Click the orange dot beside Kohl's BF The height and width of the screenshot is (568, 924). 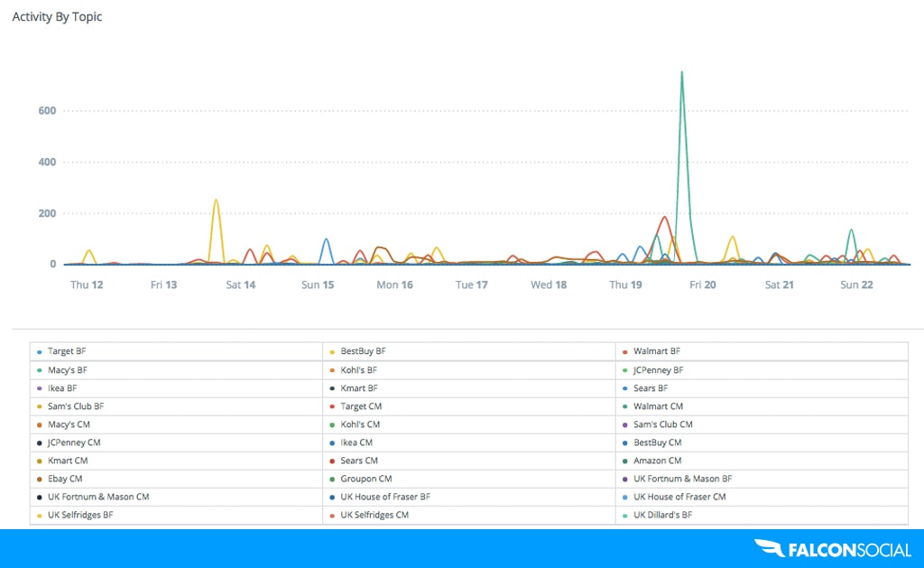click(332, 370)
